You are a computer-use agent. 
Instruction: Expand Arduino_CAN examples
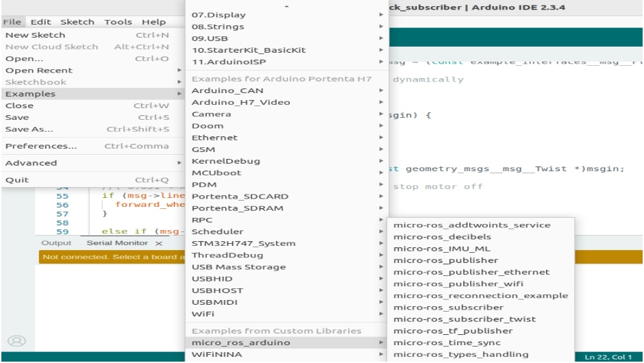tap(286, 90)
